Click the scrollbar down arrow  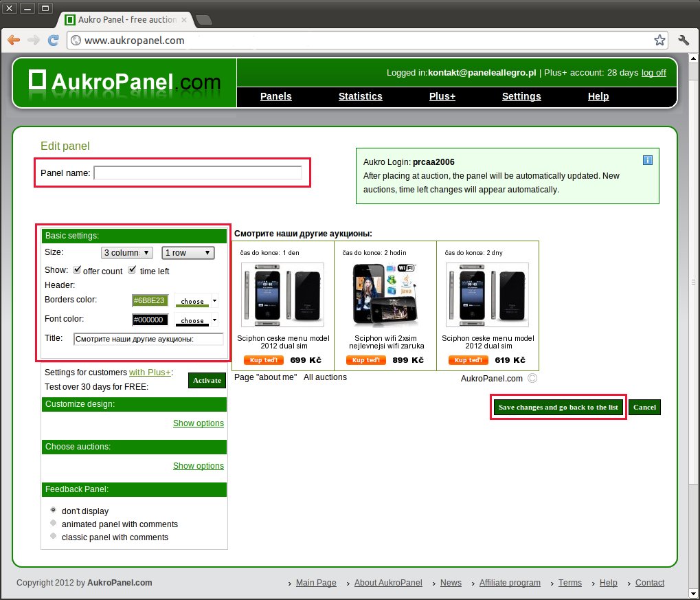(x=693, y=593)
